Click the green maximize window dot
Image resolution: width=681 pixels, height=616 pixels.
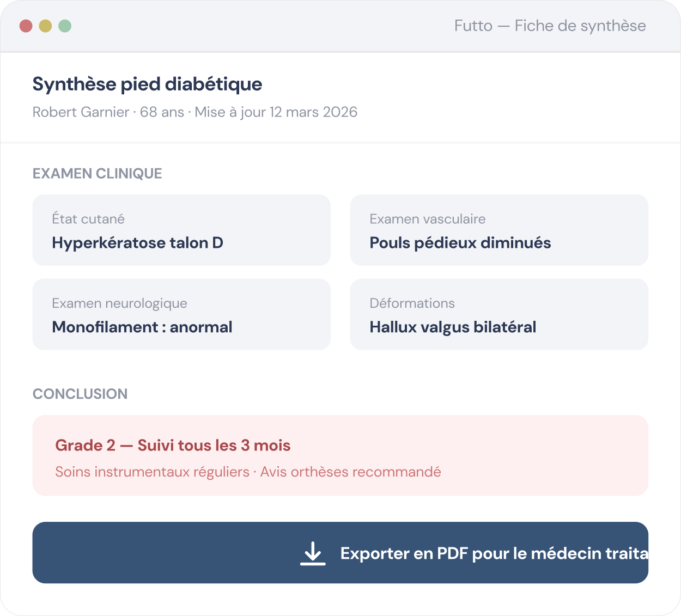point(65,26)
